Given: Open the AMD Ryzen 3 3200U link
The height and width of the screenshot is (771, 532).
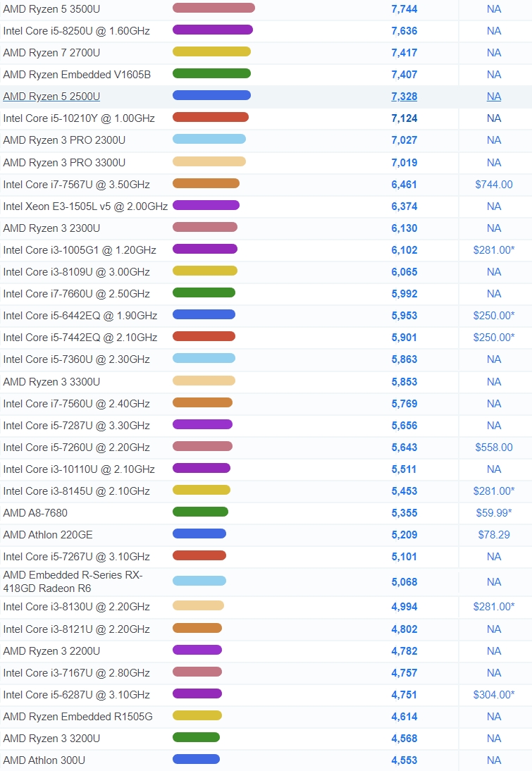Looking at the screenshot, I should [51, 739].
